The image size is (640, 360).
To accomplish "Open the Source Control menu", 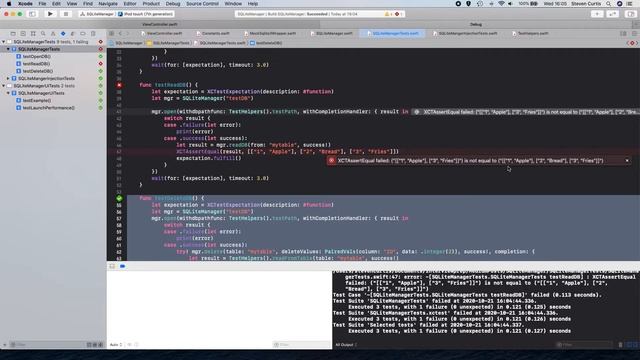I will click(x=202, y=4).
